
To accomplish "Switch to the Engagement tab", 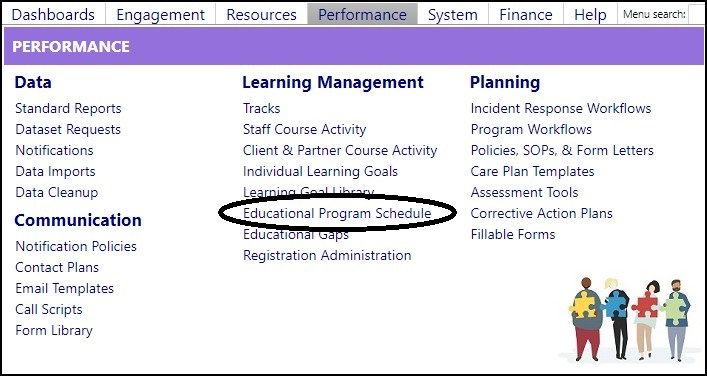I will (160, 14).
